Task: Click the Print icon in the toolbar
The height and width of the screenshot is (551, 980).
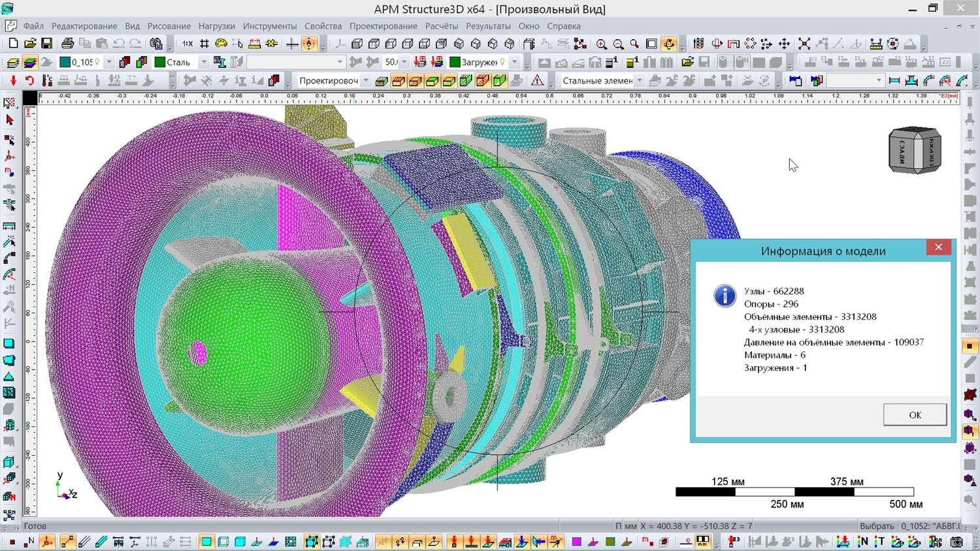Action: pos(67,44)
